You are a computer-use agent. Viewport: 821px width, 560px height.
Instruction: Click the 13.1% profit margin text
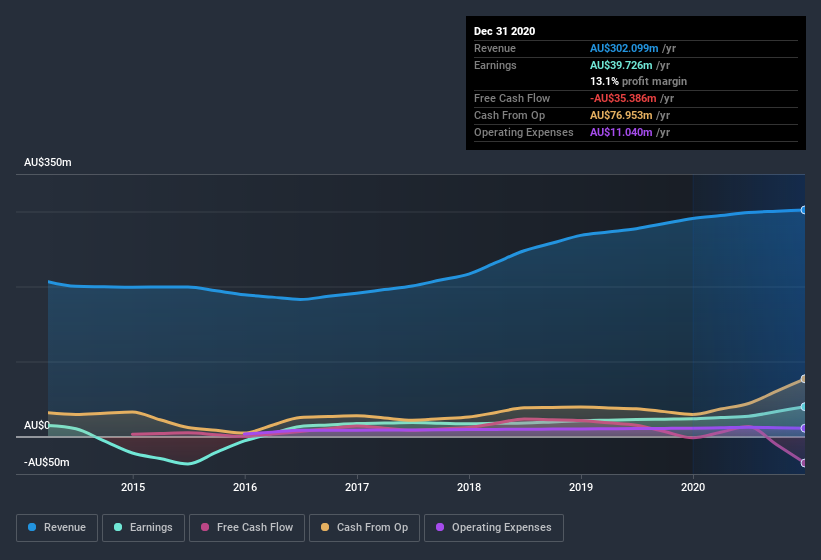point(638,81)
